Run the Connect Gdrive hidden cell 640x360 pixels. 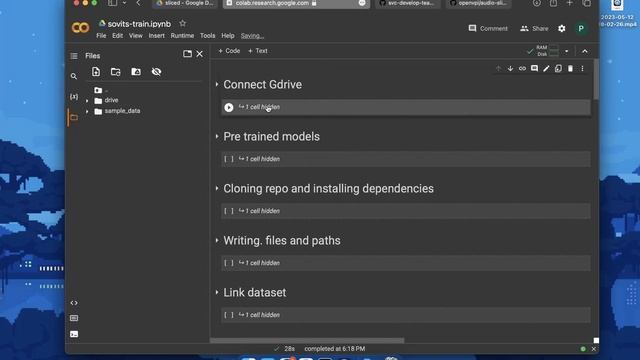229,107
